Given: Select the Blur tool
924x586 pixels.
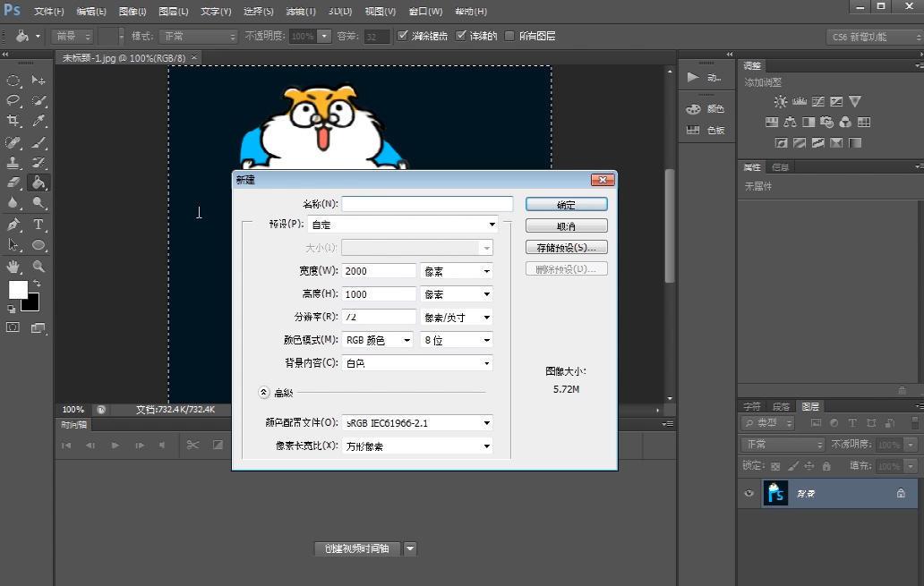Looking at the screenshot, I should tap(13, 204).
